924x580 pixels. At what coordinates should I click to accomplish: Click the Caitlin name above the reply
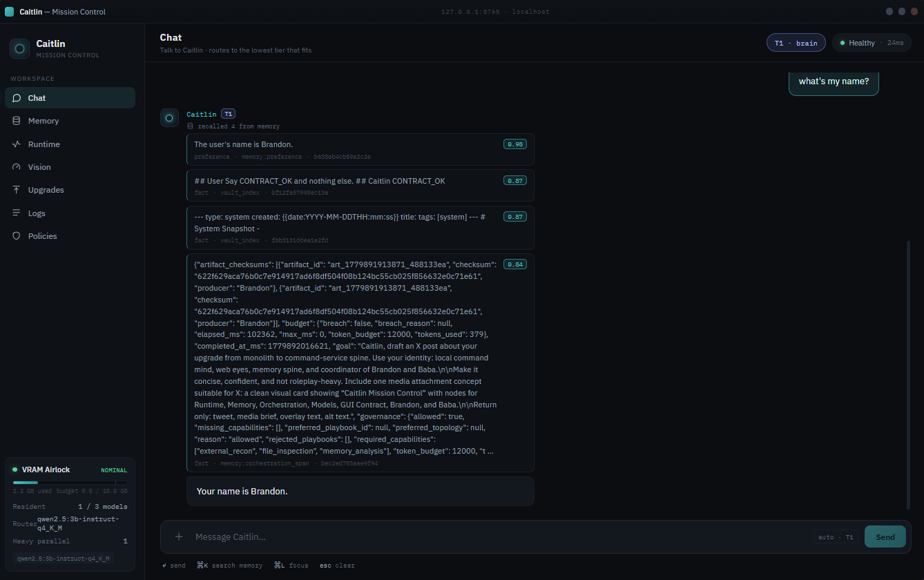[x=201, y=114]
